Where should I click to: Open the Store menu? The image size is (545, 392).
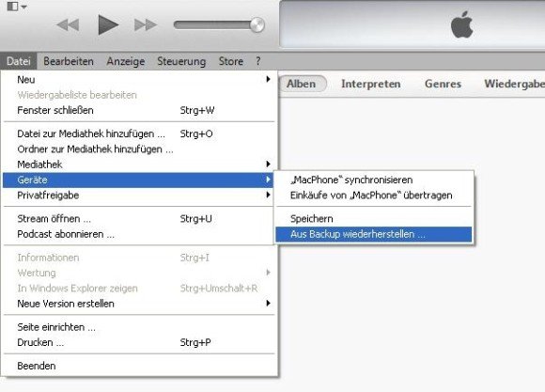point(231,61)
